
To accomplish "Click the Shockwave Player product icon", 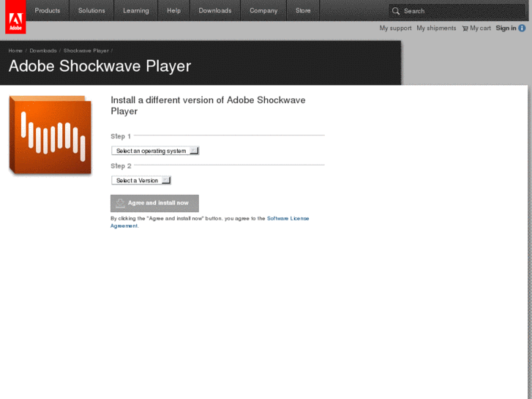I will click(x=50, y=135).
